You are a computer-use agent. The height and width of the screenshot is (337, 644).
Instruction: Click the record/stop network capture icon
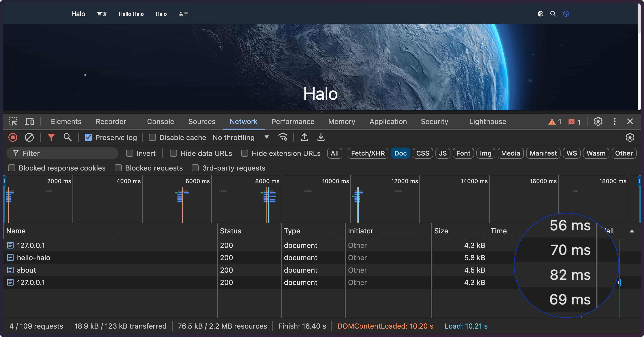pyautogui.click(x=12, y=137)
